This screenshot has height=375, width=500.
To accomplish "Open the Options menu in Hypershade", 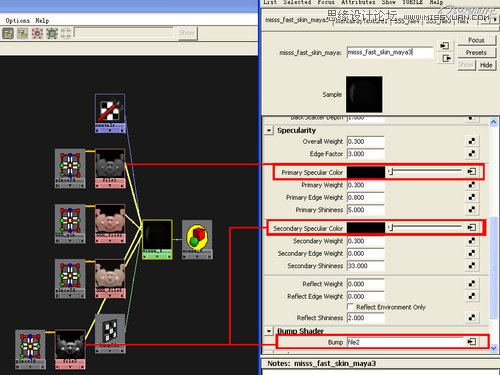I will click(17, 21).
